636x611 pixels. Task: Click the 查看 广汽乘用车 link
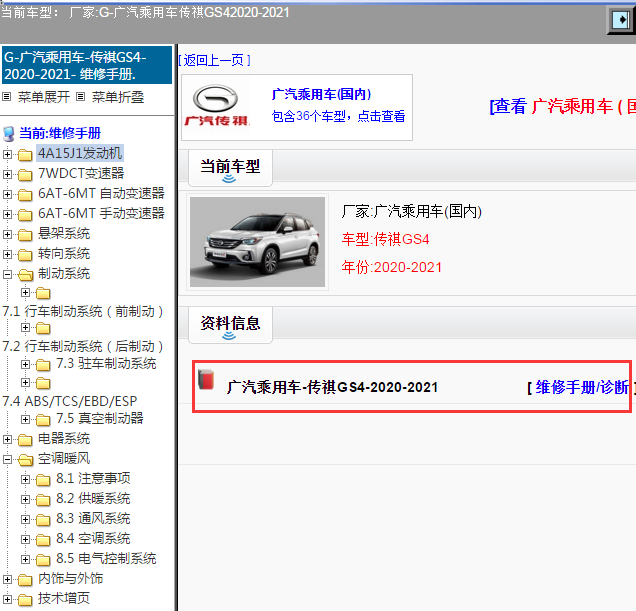click(x=563, y=106)
